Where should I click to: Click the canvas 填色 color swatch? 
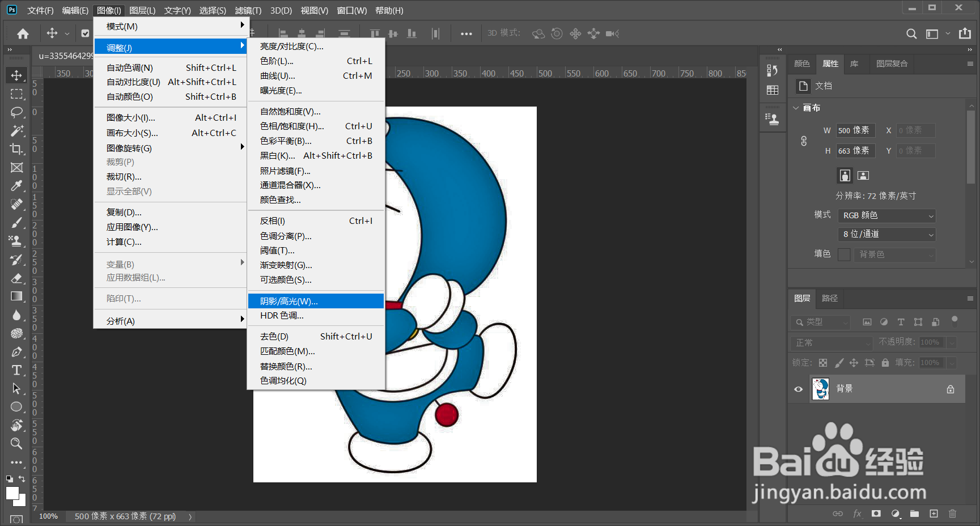tap(844, 254)
